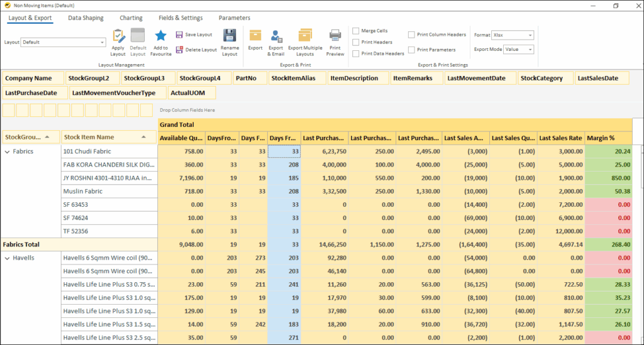This screenshot has width=644, height=345.
Task: Check the Print Column Headers option
Action: 411,35
